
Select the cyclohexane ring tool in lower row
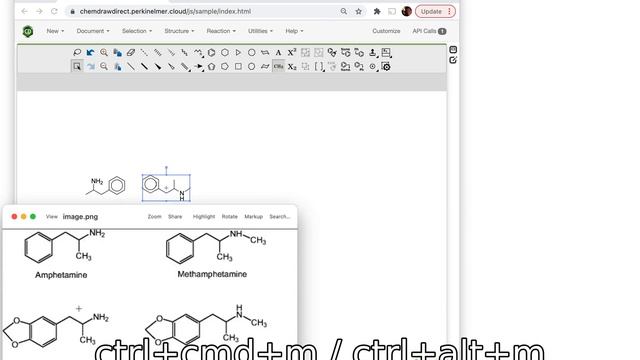225,66
